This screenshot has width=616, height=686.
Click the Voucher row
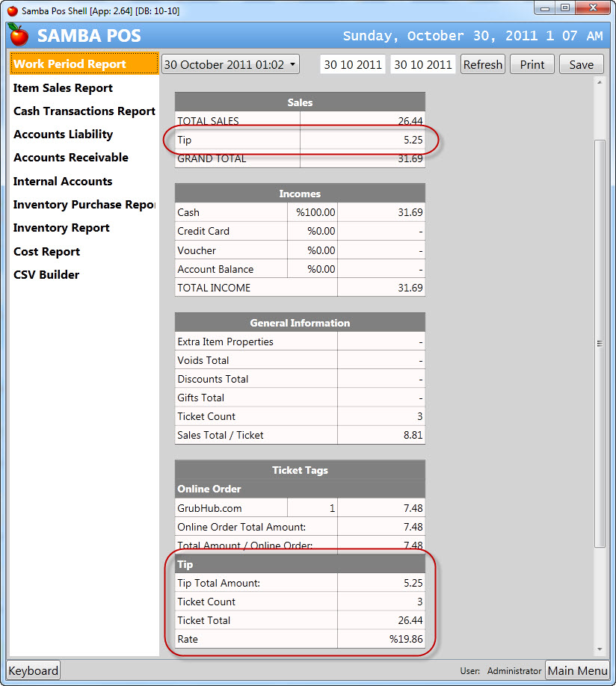[300, 250]
